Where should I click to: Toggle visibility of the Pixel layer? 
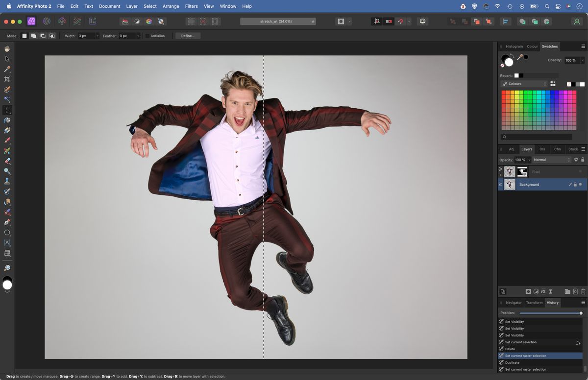(x=581, y=171)
